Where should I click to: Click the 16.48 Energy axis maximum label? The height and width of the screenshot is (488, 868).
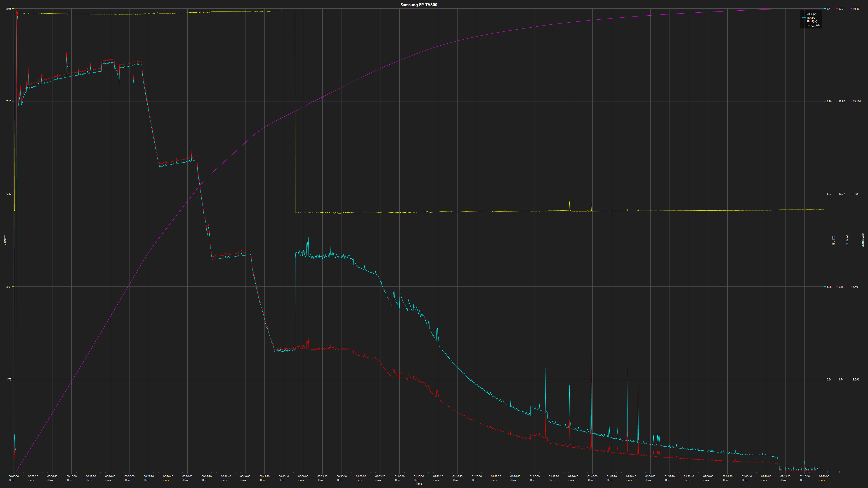[856, 9]
